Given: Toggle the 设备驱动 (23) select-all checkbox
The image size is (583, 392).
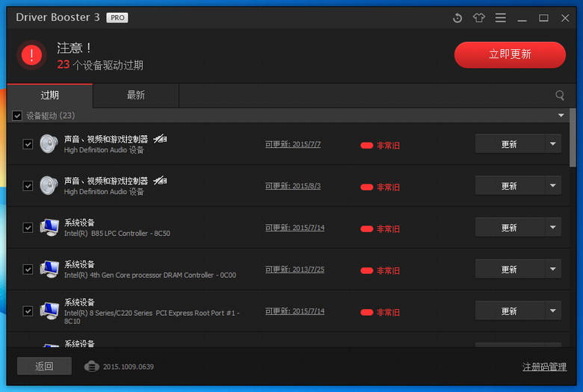Looking at the screenshot, I should 17,116.
